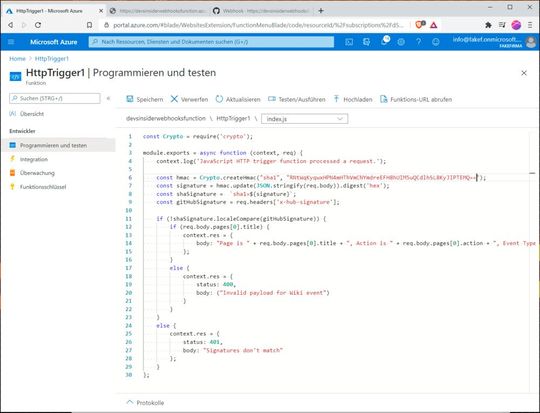Click the Azure resource search box
This screenshot has width=540, height=413.
pos(211,42)
